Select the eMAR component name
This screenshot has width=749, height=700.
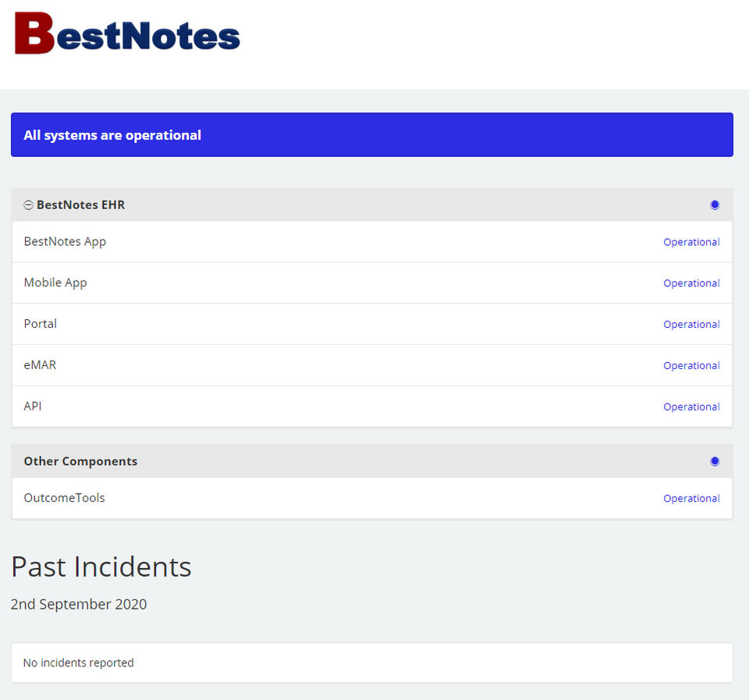click(x=40, y=365)
